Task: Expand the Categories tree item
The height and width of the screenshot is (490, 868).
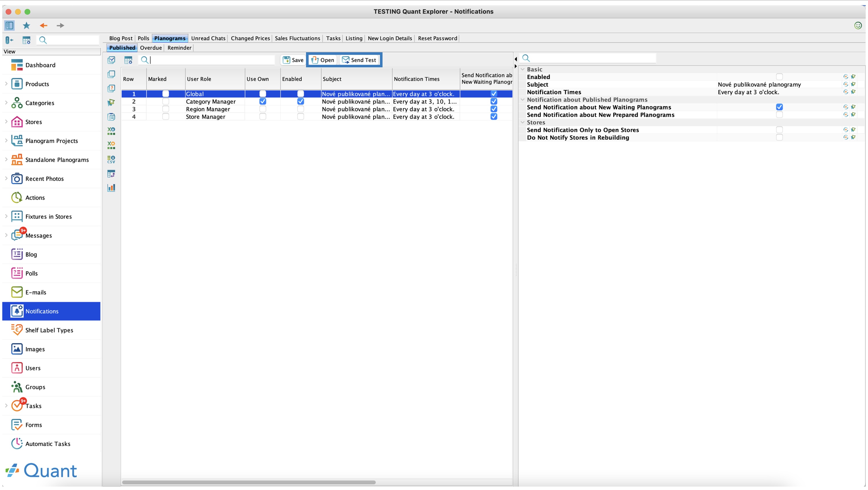Action: point(6,102)
